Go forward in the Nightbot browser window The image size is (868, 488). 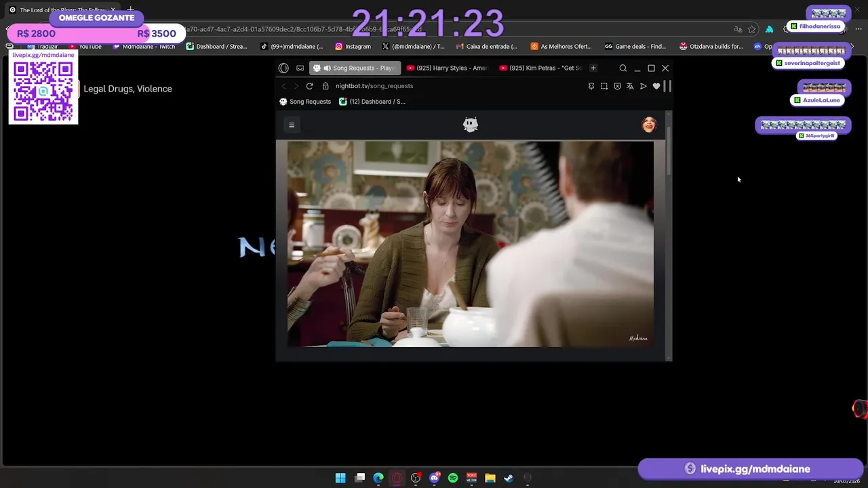[x=296, y=86]
